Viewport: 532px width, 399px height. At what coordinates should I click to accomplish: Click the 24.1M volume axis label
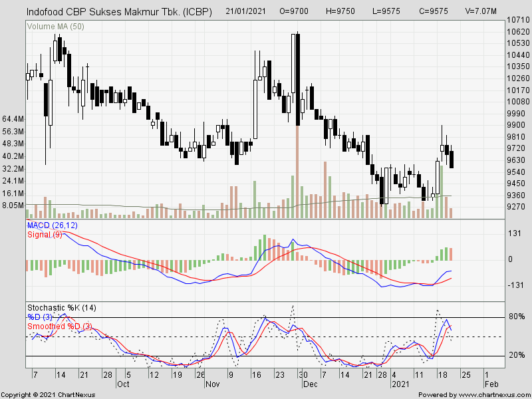13,181
